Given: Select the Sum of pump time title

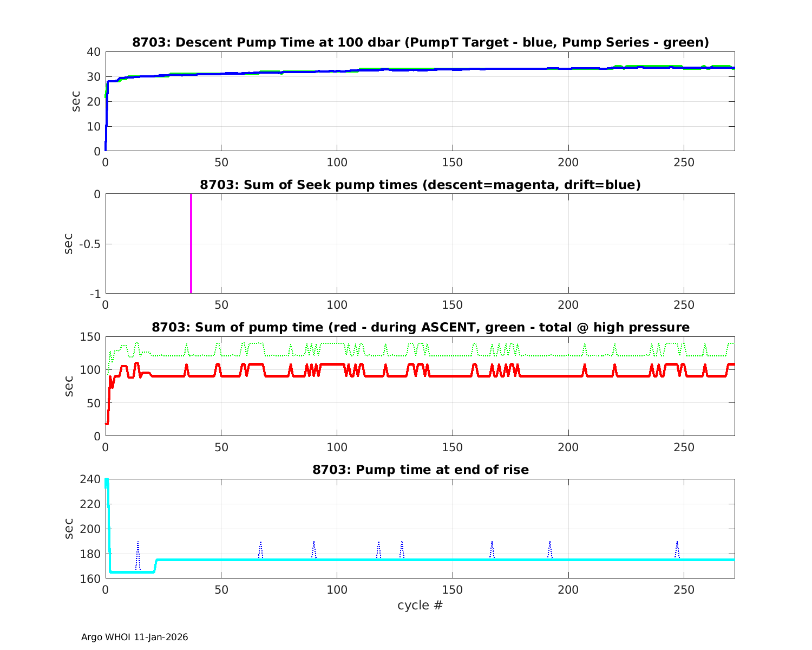Looking at the screenshot, I should [x=420, y=327].
